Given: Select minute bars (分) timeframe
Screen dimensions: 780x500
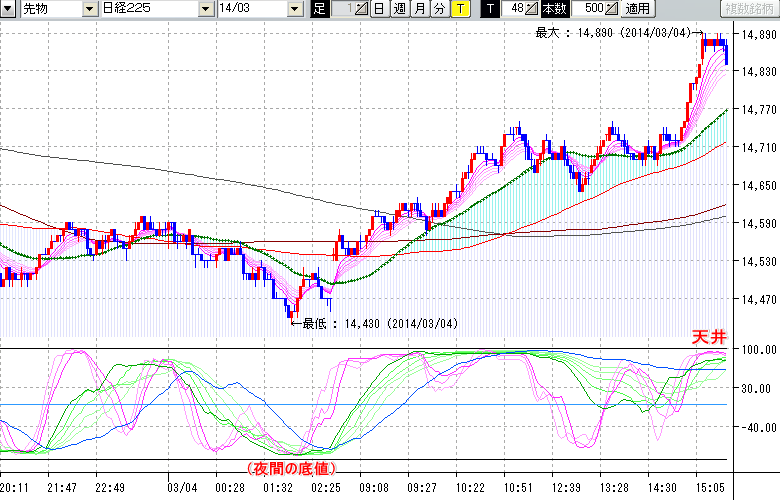Looking at the screenshot, I should click(439, 9).
